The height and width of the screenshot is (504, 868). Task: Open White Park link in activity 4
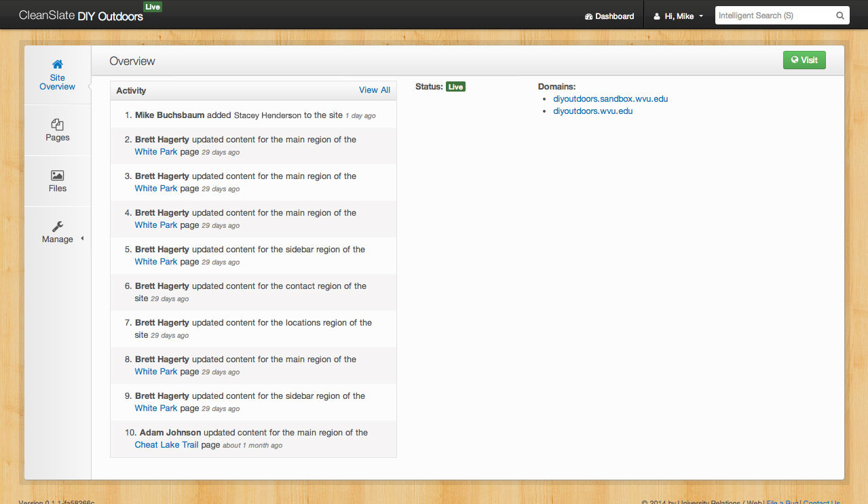click(156, 225)
